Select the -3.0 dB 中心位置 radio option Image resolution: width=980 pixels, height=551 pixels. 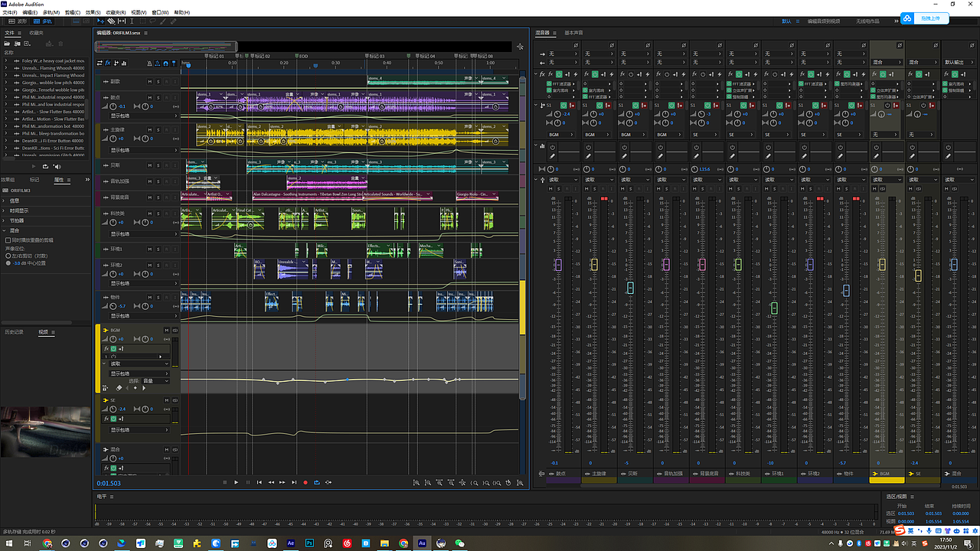[8, 262]
